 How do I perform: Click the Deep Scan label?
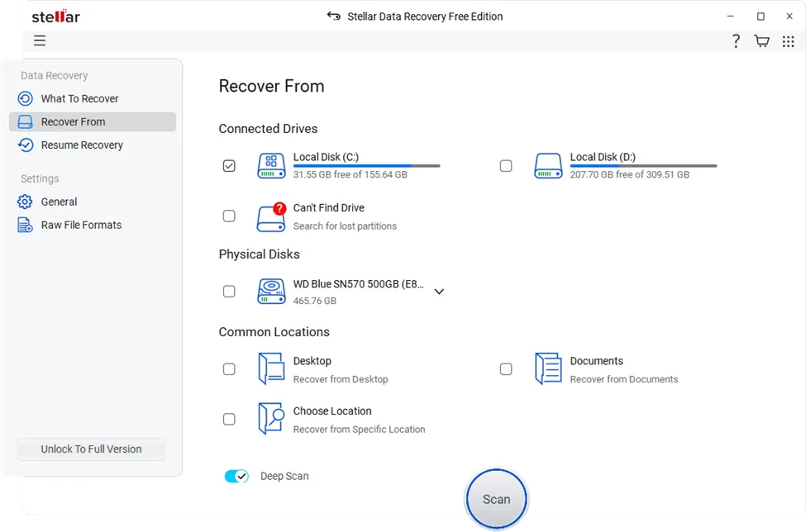284,476
